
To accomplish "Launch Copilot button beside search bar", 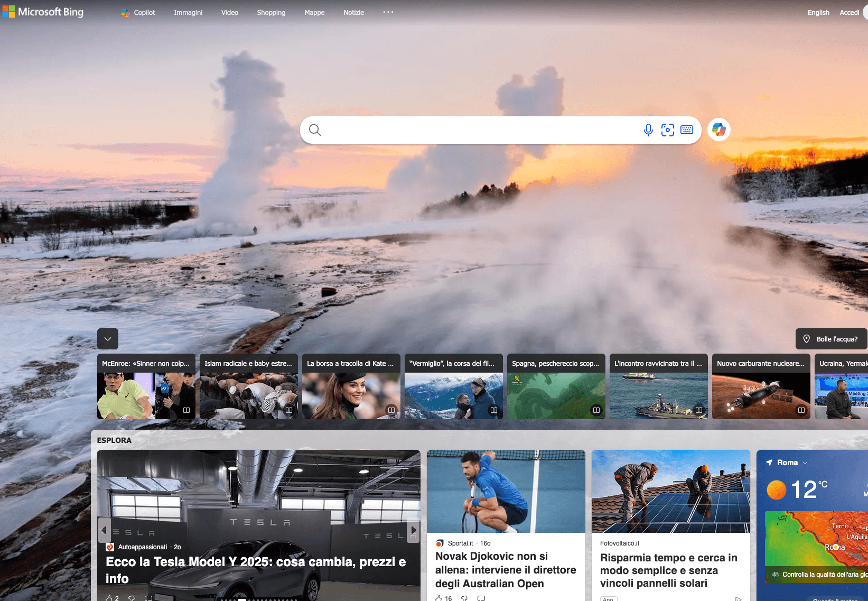I will 718,130.
